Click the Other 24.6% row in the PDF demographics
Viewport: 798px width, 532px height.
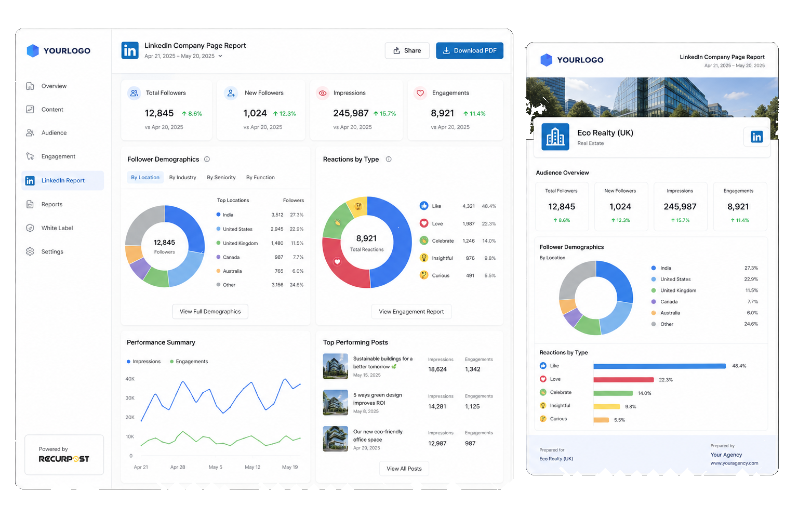[704, 324]
